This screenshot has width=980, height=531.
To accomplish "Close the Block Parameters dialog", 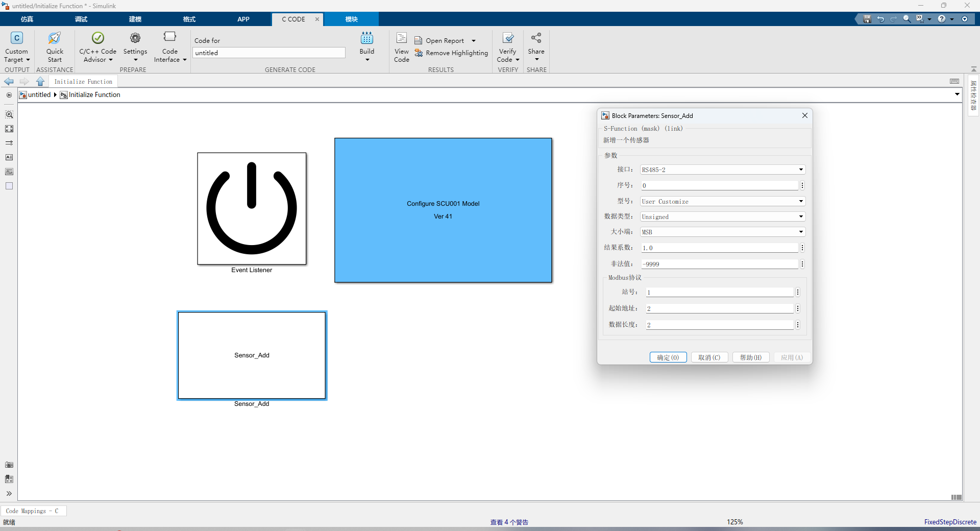I will pyautogui.click(x=805, y=115).
